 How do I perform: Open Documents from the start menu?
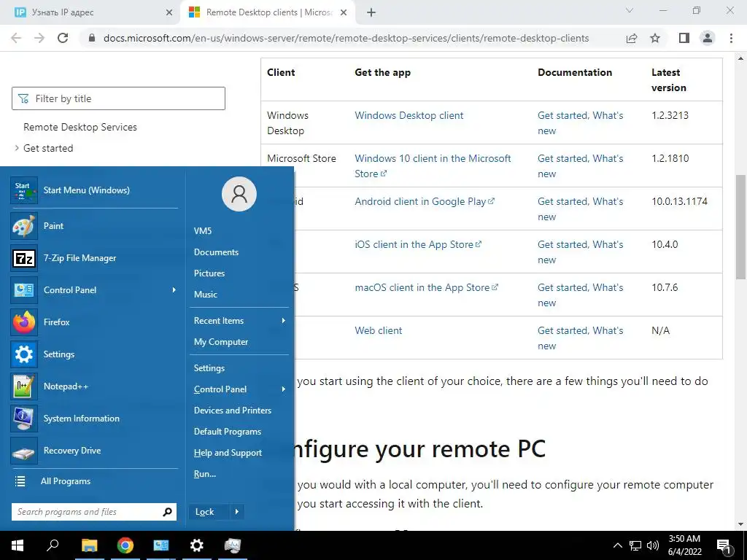216,252
